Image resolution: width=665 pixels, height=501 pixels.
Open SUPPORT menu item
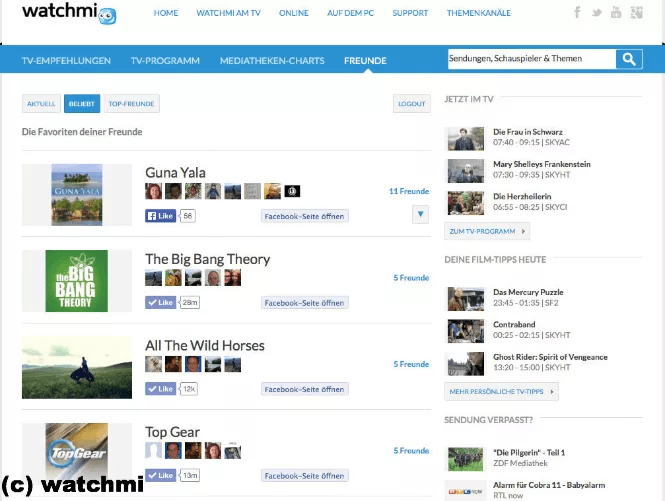[410, 13]
